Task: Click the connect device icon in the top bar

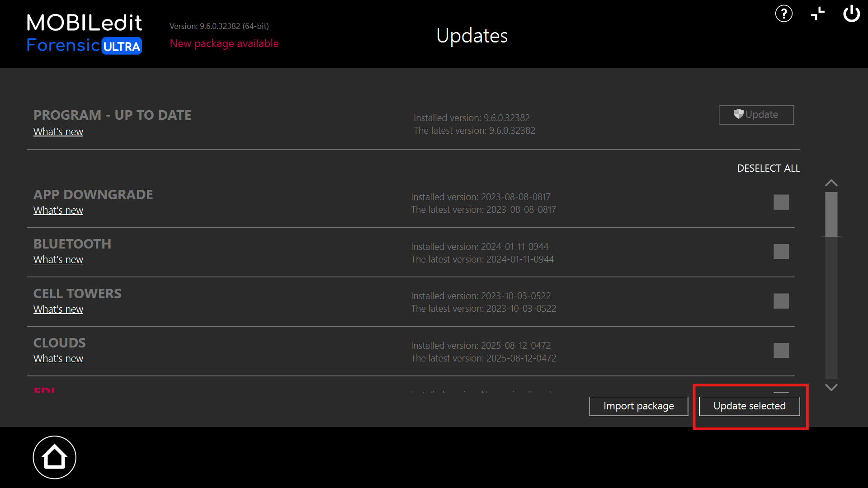Action: [x=818, y=14]
